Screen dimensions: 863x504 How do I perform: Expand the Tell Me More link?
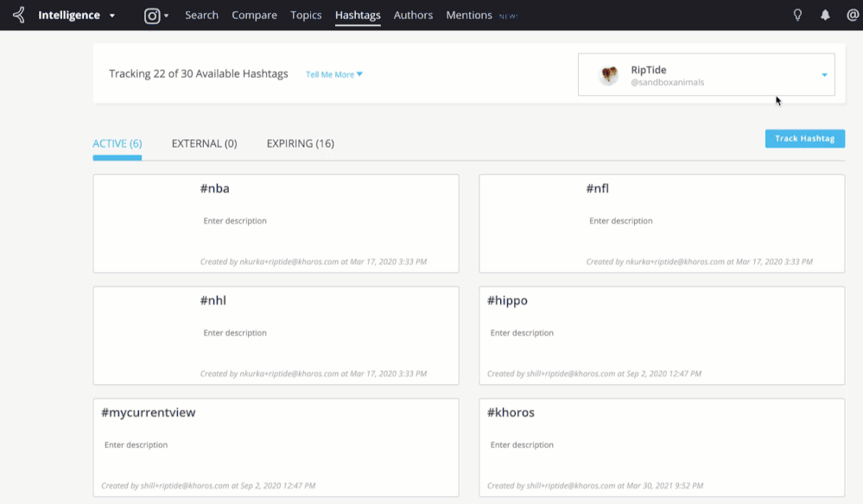coord(334,74)
